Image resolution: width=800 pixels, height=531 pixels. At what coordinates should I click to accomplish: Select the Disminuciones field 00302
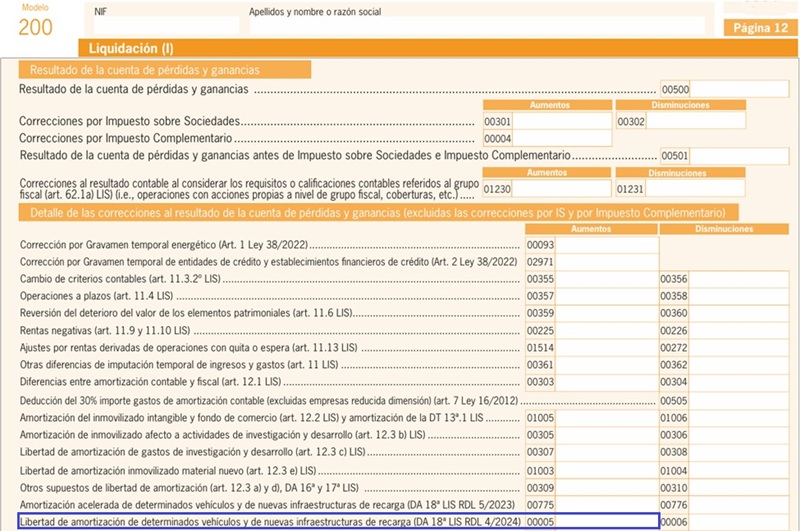pos(696,121)
